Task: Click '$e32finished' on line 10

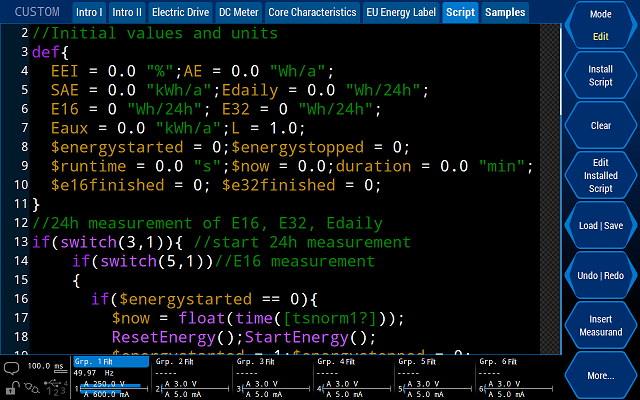Action: click(x=279, y=185)
